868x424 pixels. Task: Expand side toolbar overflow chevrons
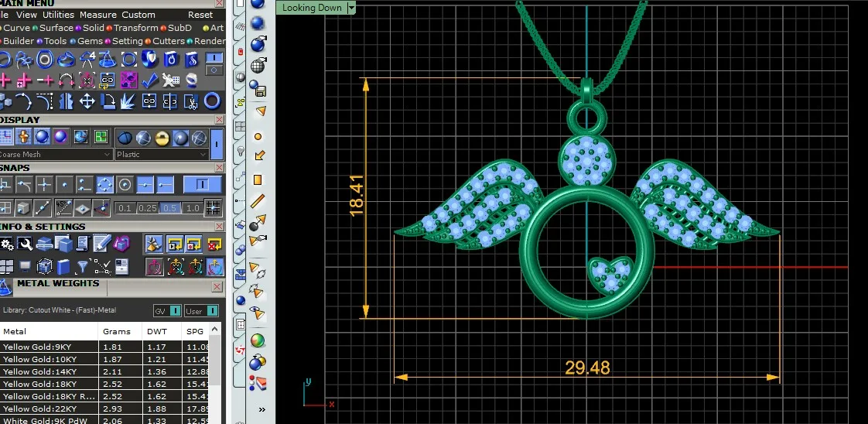(x=261, y=409)
